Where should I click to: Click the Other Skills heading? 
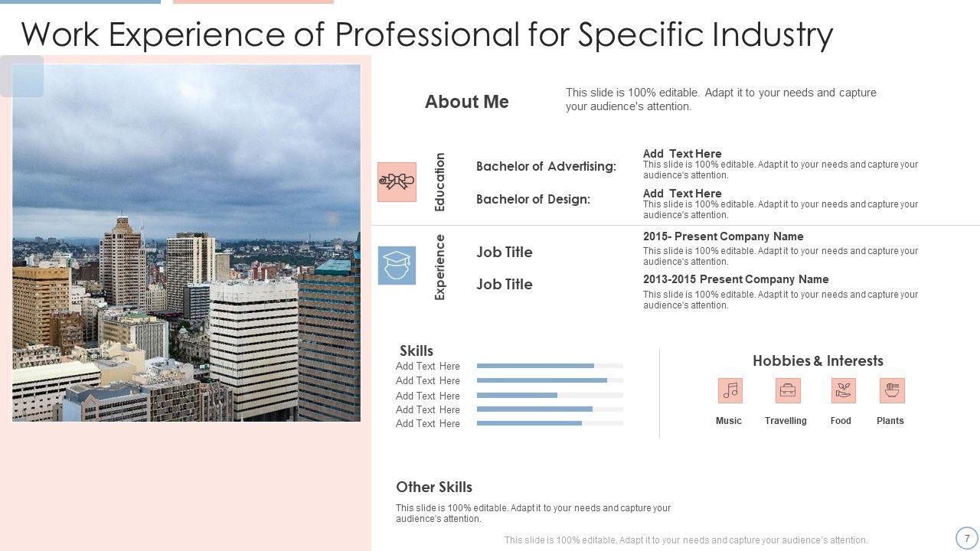click(433, 487)
